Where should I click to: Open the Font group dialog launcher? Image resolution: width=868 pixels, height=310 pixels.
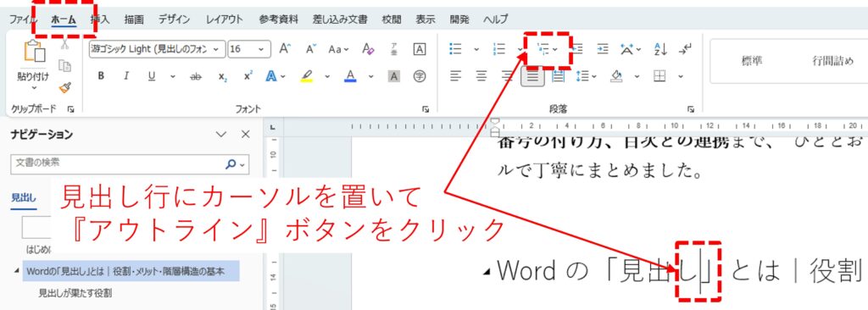point(426,109)
